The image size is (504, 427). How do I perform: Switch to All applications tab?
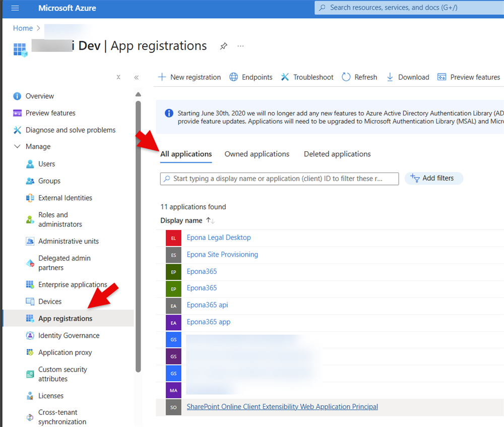(x=186, y=154)
